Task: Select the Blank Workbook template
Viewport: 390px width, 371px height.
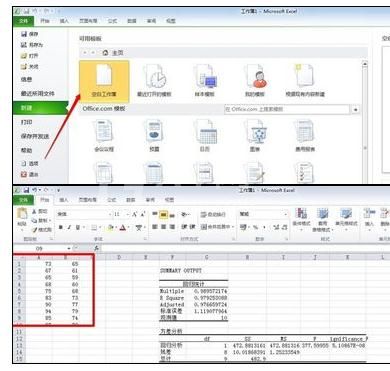Action: pyautogui.click(x=104, y=81)
